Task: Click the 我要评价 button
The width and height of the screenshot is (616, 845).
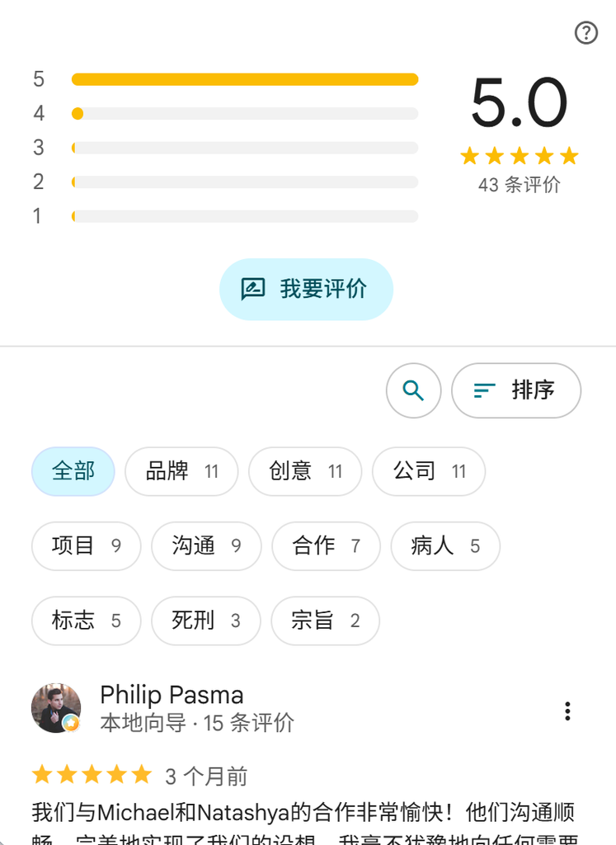Action: (x=307, y=290)
